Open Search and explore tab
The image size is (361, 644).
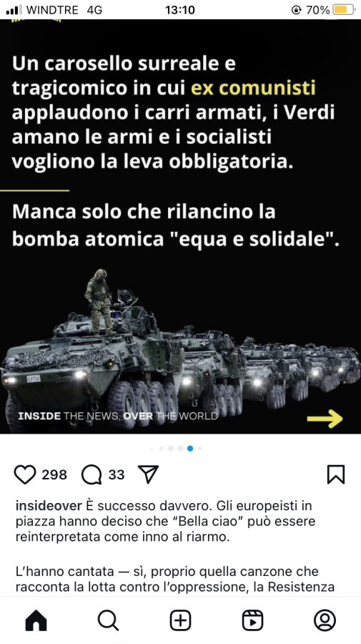[x=109, y=620]
